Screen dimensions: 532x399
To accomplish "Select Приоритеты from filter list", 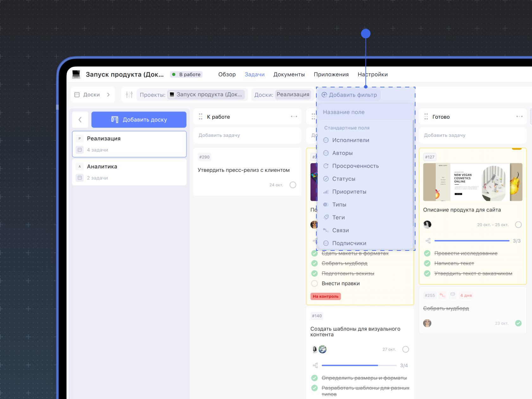I will pos(349,192).
